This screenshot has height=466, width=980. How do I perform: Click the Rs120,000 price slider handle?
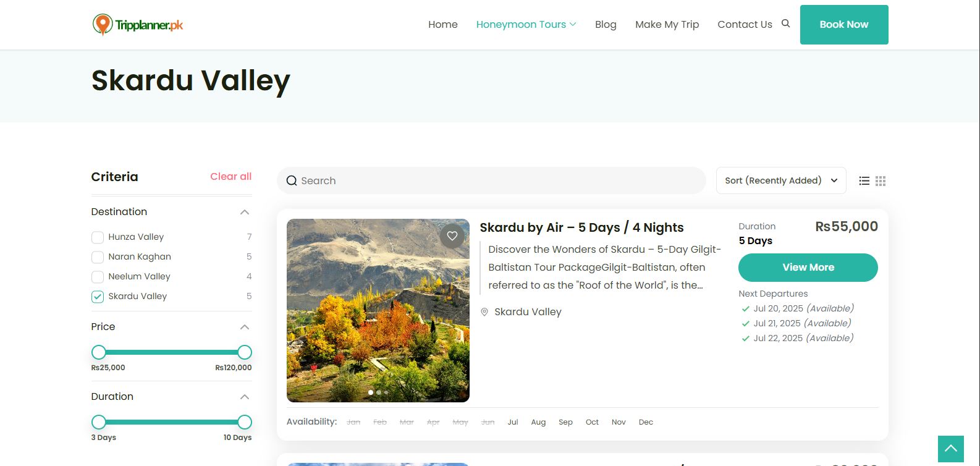[x=245, y=352]
